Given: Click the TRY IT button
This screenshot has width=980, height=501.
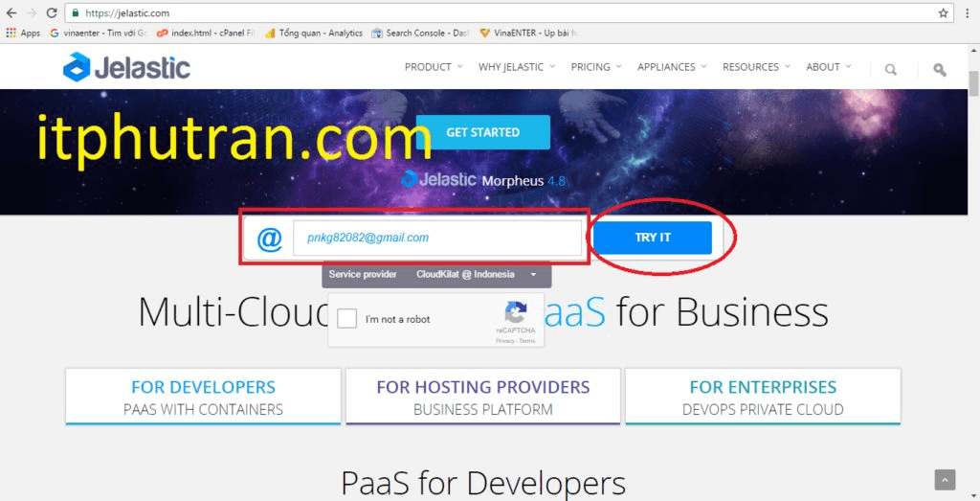Looking at the screenshot, I should tap(653, 238).
